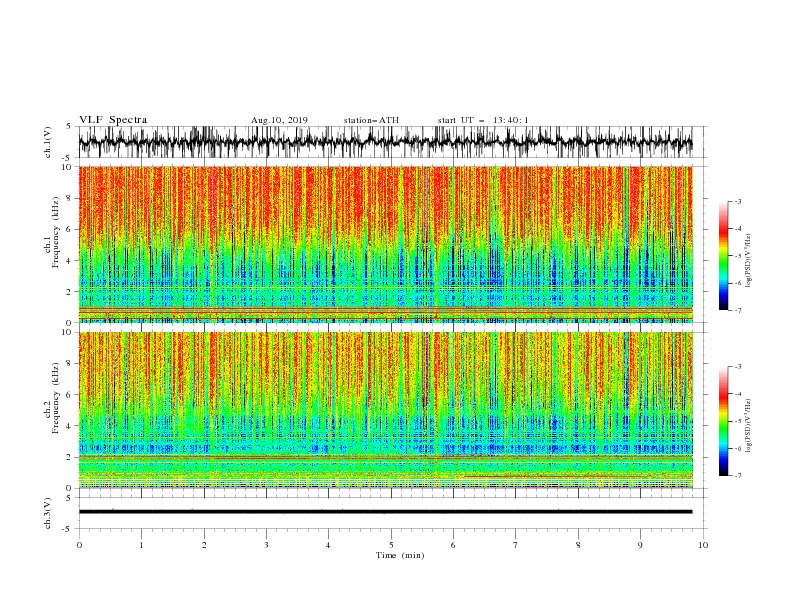Click the "-5" tick on ch.1(V) axis
The width and height of the screenshot is (792, 612).
(x=68, y=158)
